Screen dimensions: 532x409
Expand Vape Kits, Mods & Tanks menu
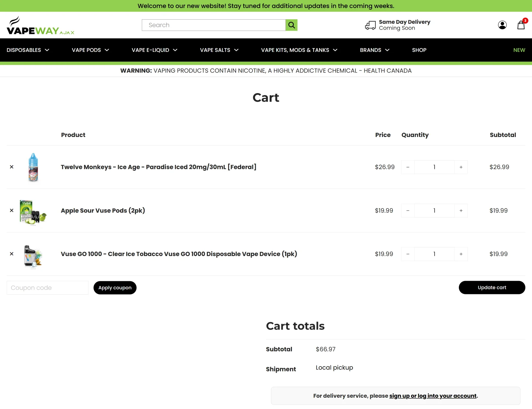(x=299, y=50)
